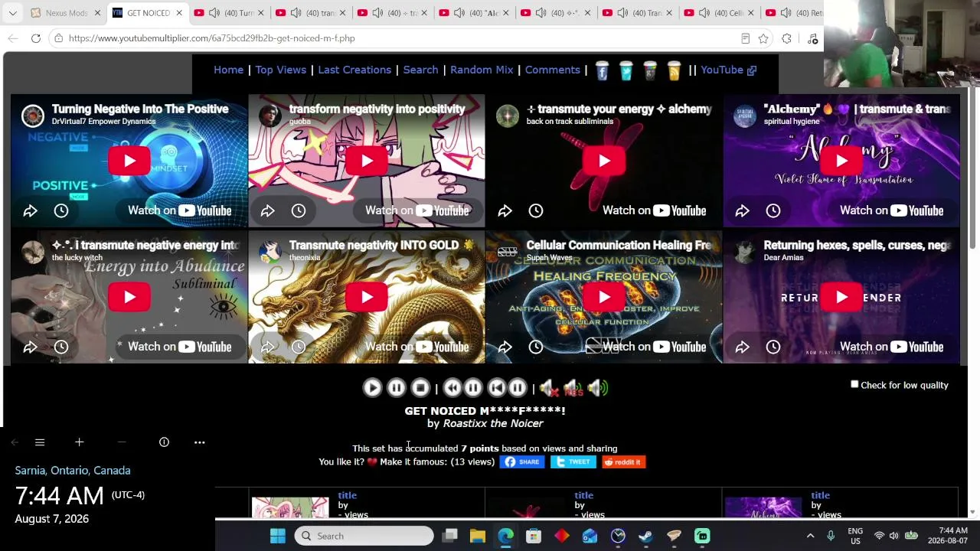Click the Play all videos button

[372, 388]
